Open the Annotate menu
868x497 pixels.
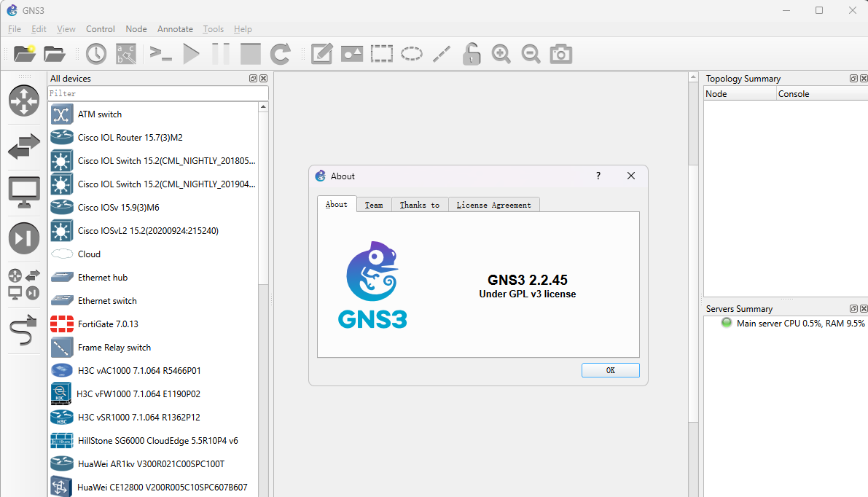[175, 29]
